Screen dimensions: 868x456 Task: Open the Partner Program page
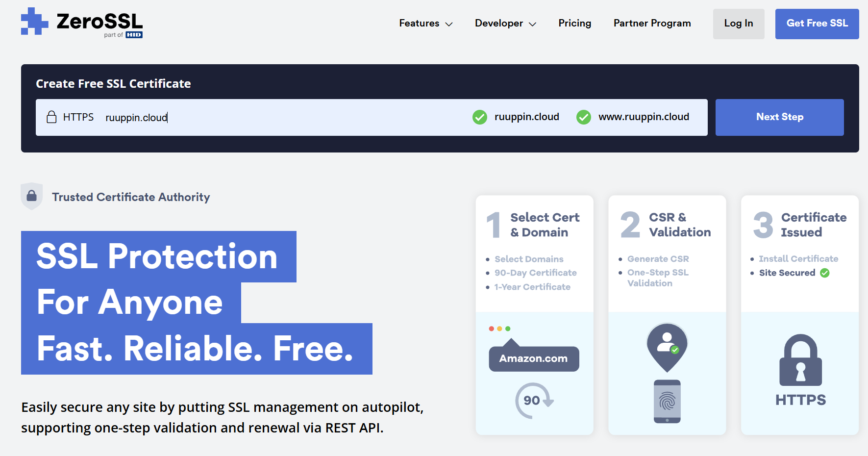pyautogui.click(x=652, y=23)
